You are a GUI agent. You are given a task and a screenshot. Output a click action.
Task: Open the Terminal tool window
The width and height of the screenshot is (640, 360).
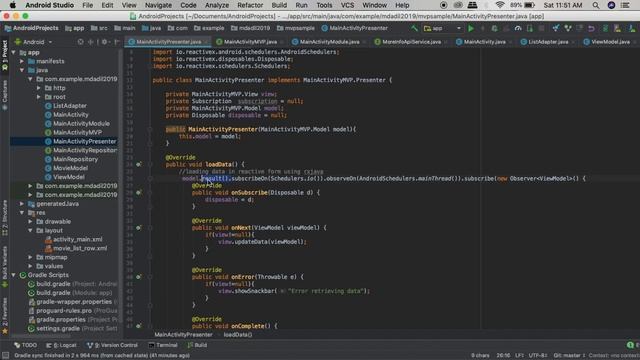click(x=163, y=345)
